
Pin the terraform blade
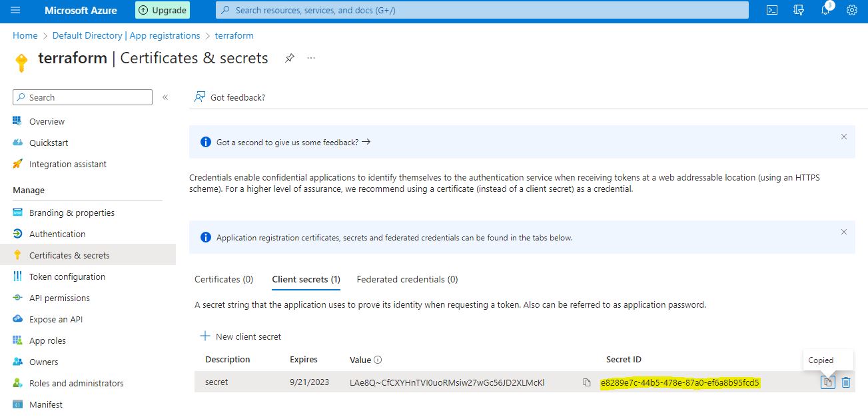click(x=289, y=58)
